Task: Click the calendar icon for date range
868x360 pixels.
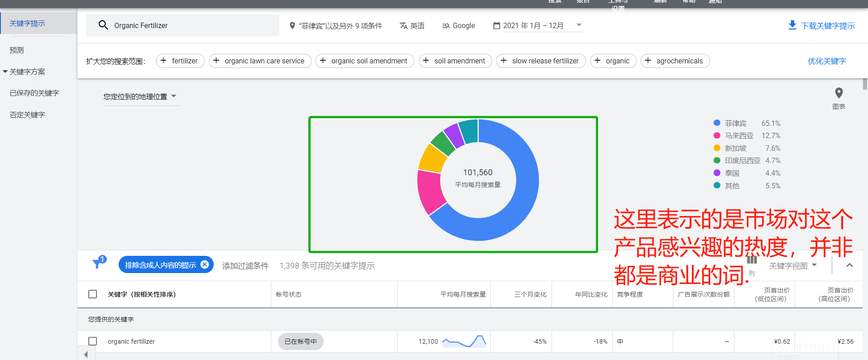Action: click(x=497, y=26)
